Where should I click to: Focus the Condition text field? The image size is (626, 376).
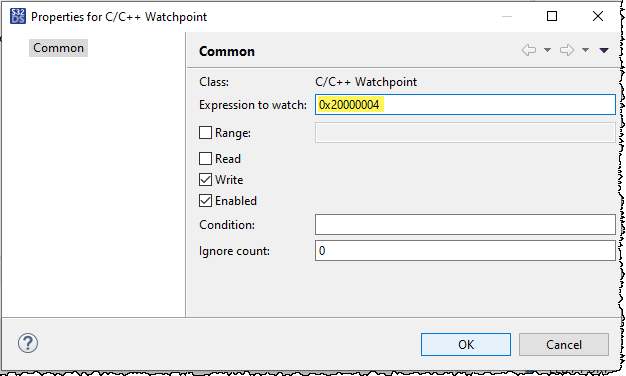click(465, 225)
